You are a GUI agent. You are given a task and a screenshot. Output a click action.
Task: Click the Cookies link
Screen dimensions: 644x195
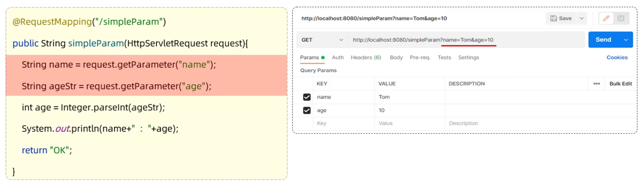(x=617, y=57)
